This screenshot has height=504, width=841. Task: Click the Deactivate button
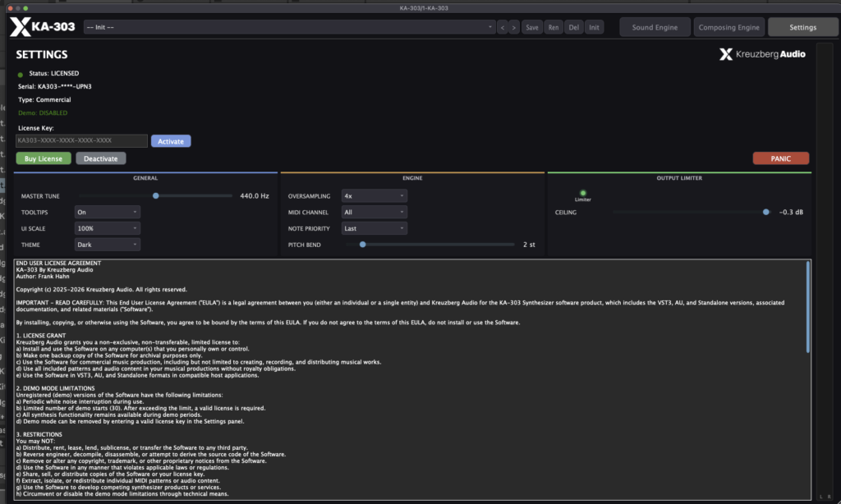click(100, 158)
